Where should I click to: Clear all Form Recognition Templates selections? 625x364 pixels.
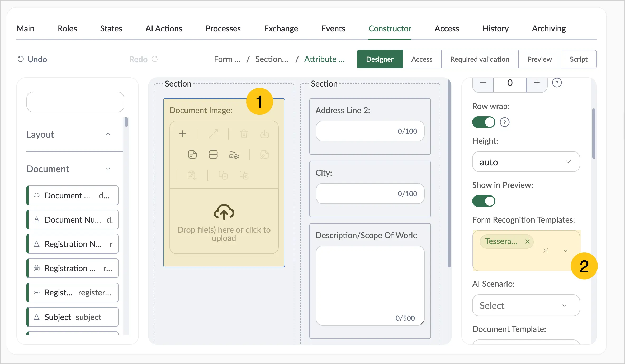546,251
